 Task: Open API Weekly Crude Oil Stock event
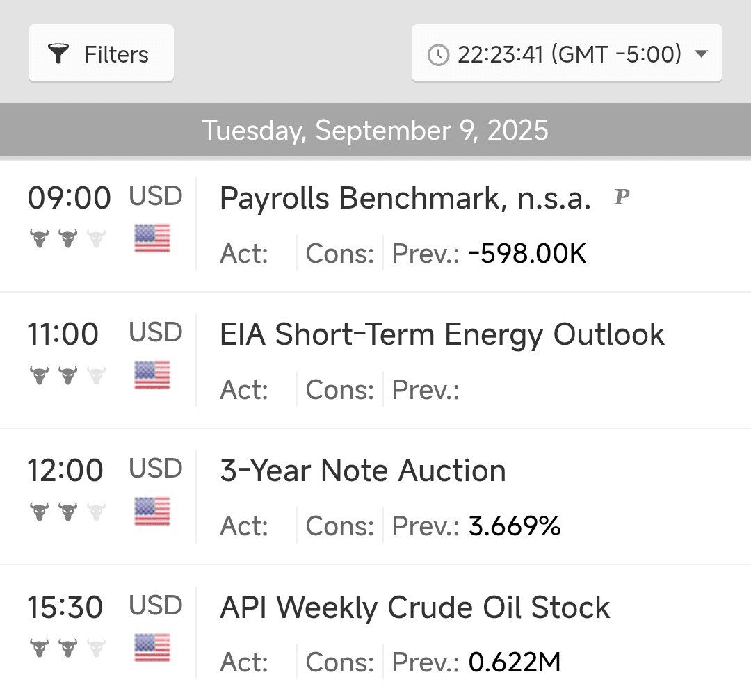pos(415,608)
